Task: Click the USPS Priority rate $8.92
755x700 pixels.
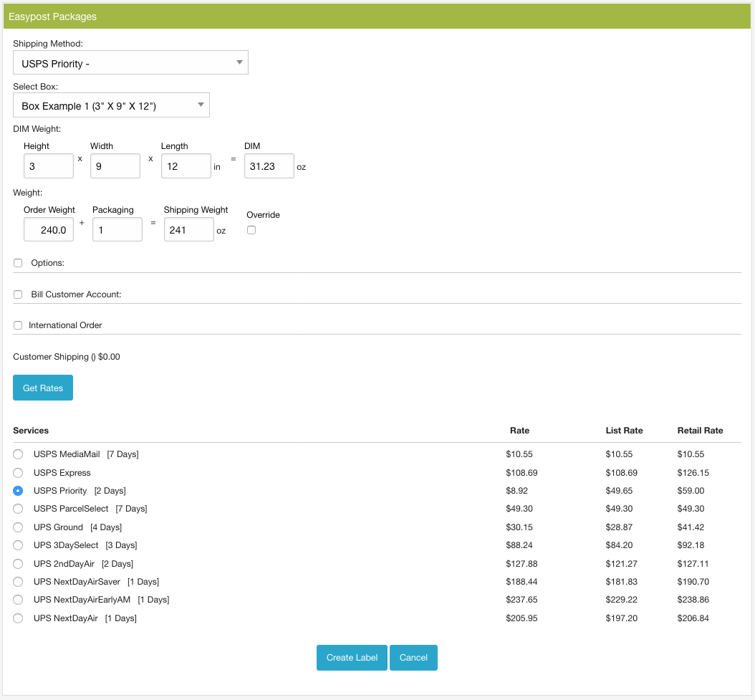Action: [516, 491]
